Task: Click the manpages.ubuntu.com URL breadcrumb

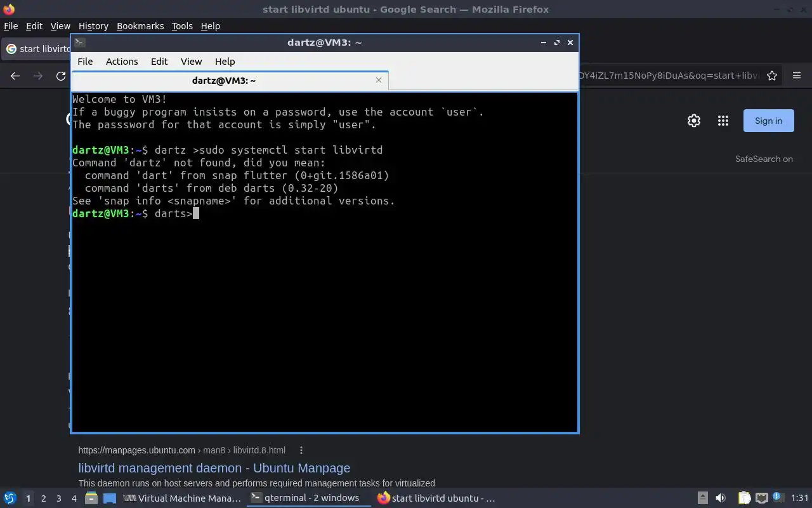Action: (x=181, y=450)
